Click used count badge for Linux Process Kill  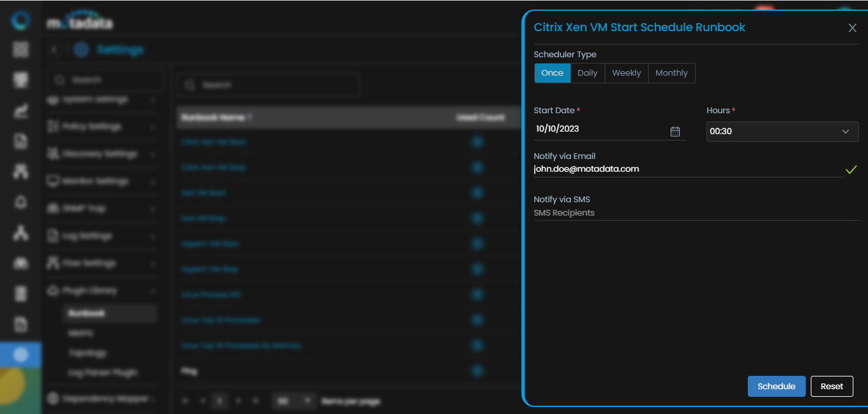coord(478,294)
